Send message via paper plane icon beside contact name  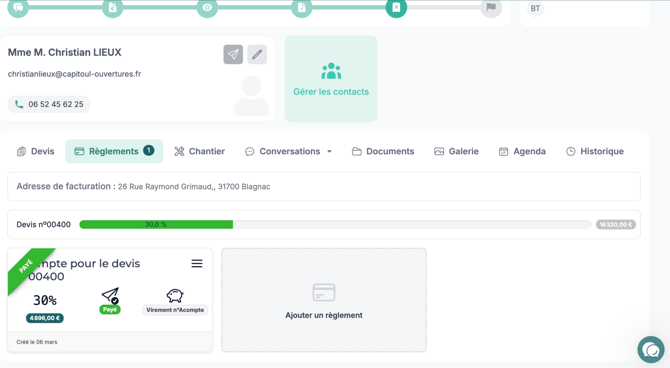(x=233, y=54)
